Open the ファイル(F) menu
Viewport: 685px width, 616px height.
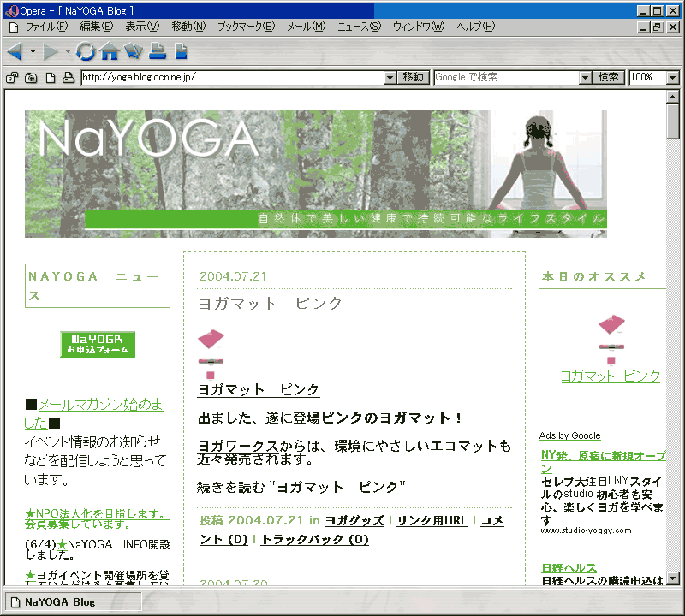coord(47,27)
